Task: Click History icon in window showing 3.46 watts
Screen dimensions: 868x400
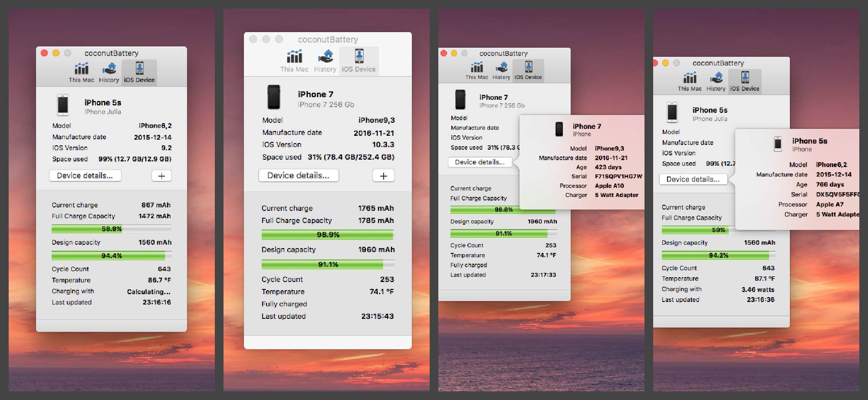Action: 716,78
